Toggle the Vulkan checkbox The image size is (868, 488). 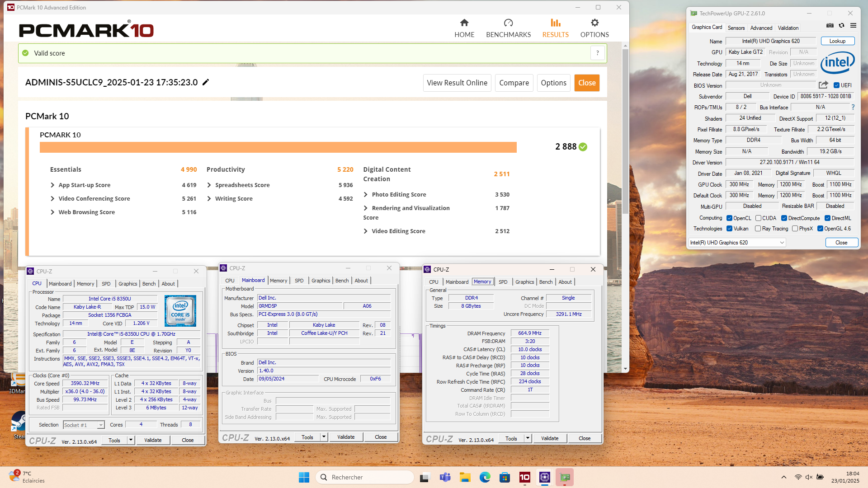(729, 229)
